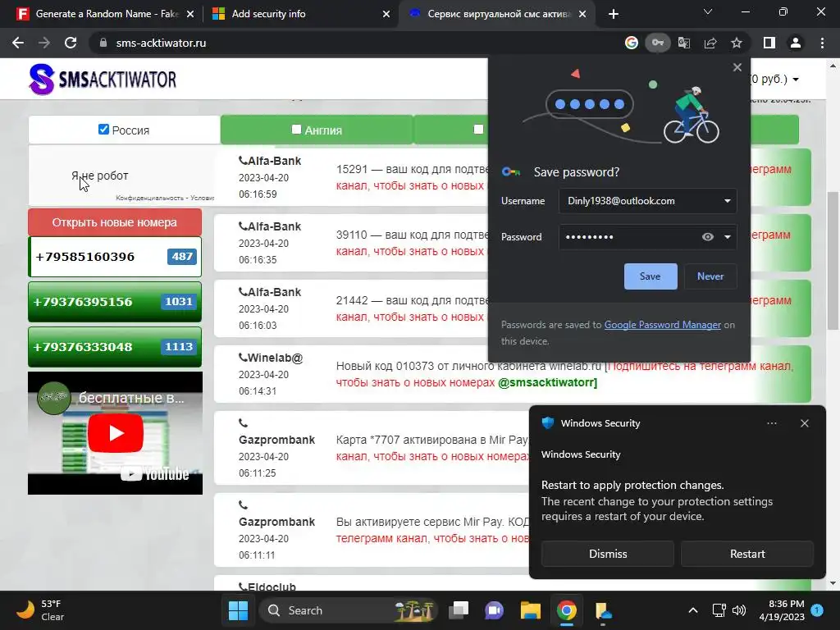Toggle the Россия checkbox
The width and height of the screenshot is (840, 630).
(103, 129)
